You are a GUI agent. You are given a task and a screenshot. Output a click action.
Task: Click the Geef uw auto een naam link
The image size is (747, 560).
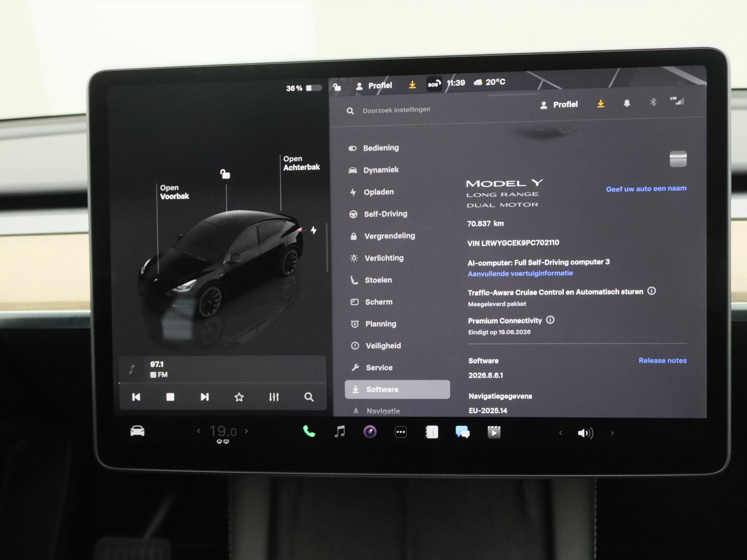(x=646, y=189)
